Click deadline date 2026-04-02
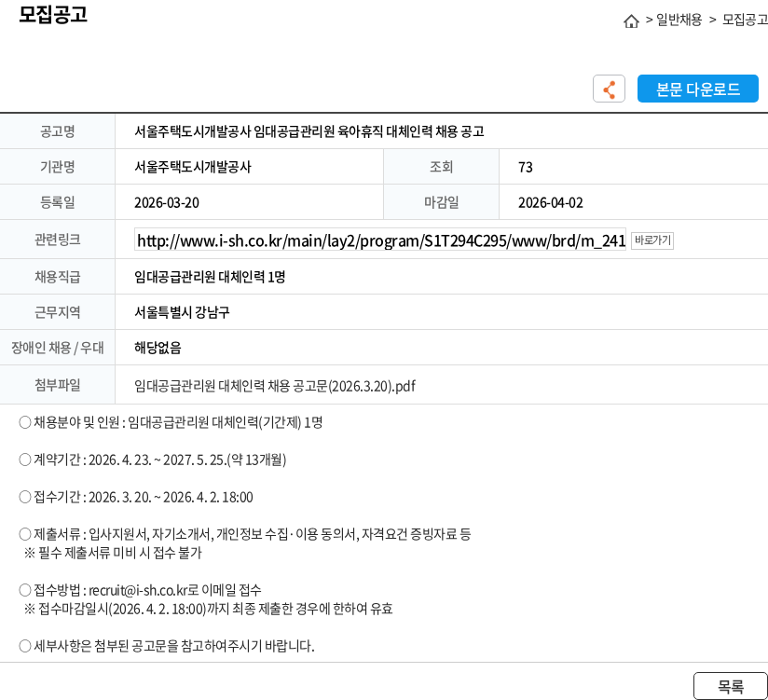The width and height of the screenshot is (768, 700). (551, 203)
